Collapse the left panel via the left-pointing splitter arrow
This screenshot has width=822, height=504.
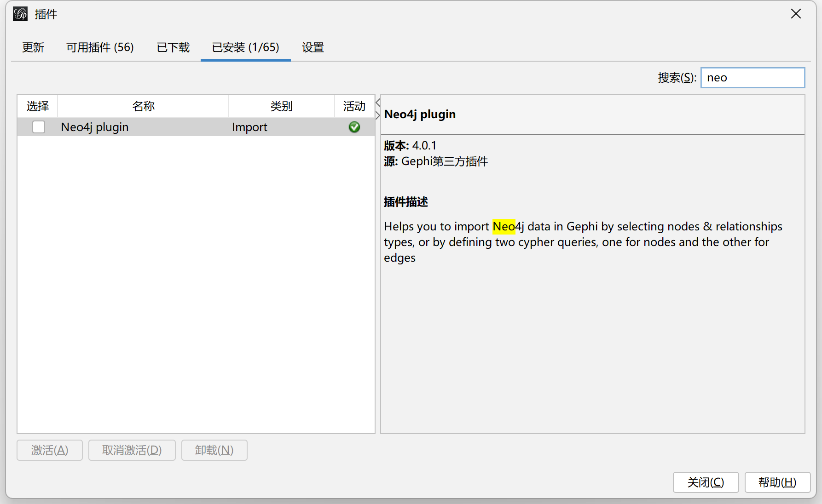[x=378, y=103]
